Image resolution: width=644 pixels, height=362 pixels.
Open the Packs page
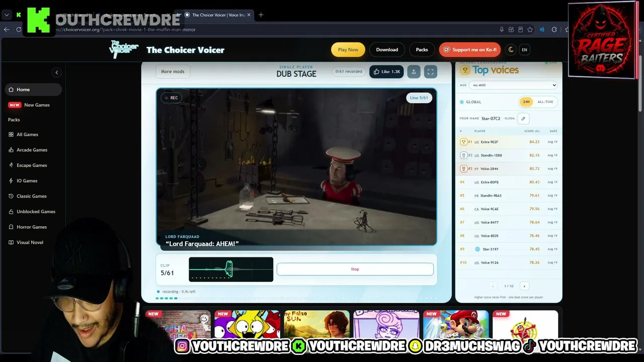click(x=422, y=50)
